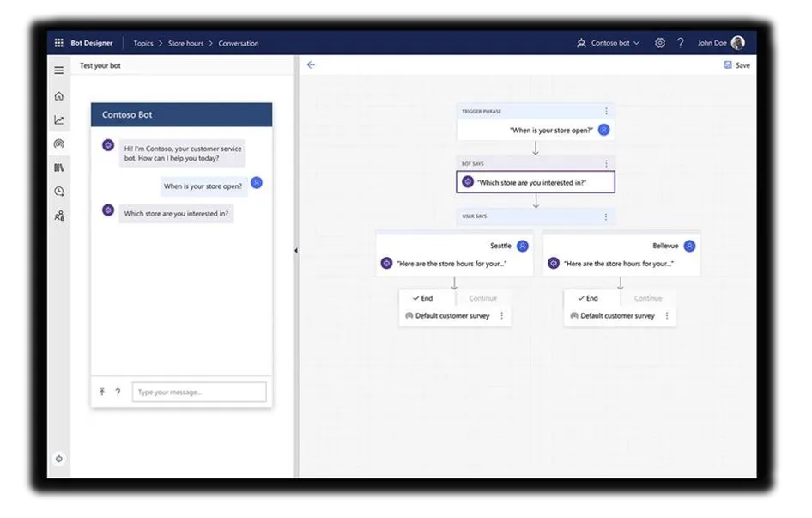Navigate to Store hours breadcrumb
This screenshot has height=518, width=812.
pyautogui.click(x=186, y=43)
